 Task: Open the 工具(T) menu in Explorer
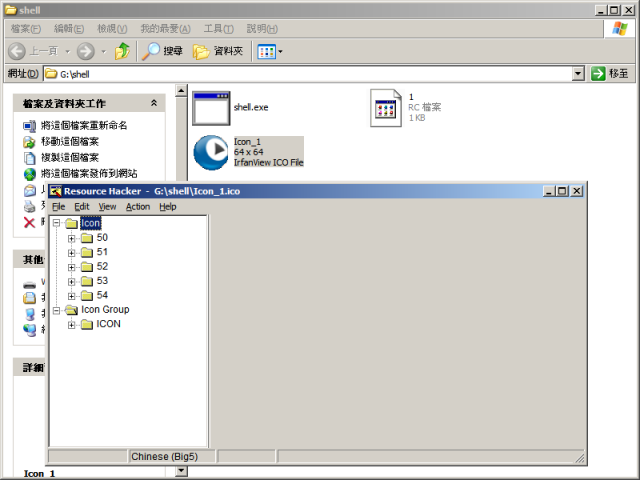coord(219,29)
